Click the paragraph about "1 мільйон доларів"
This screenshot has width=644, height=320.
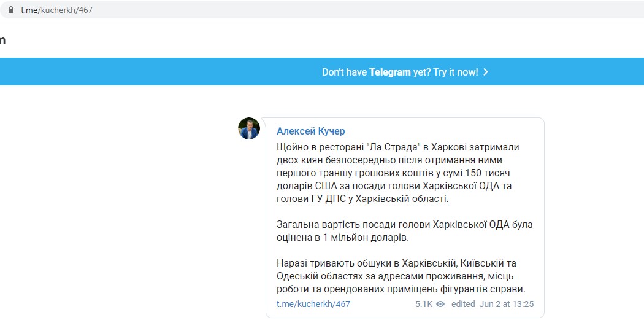pos(404,231)
